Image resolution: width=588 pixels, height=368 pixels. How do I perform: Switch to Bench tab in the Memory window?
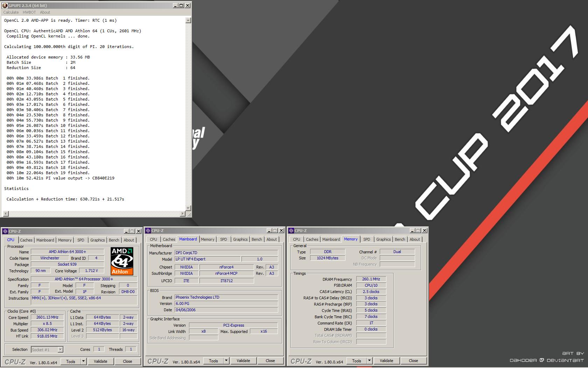click(x=400, y=239)
